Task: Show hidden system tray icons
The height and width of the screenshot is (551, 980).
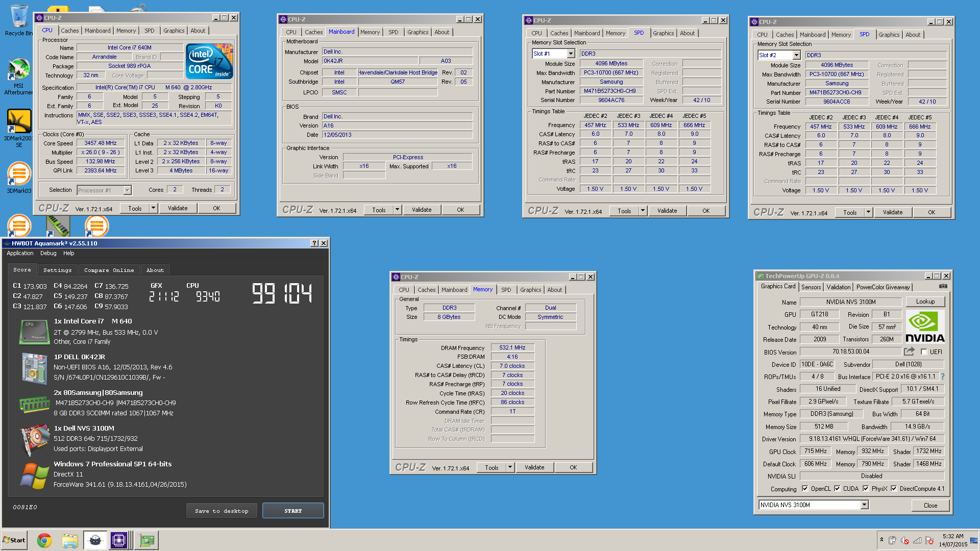Action: [881, 539]
